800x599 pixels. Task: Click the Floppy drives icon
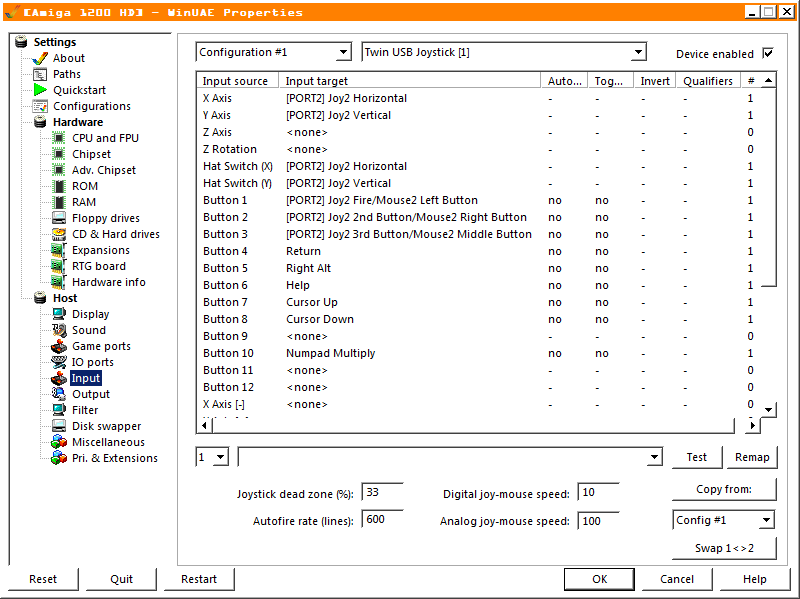click(x=59, y=218)
